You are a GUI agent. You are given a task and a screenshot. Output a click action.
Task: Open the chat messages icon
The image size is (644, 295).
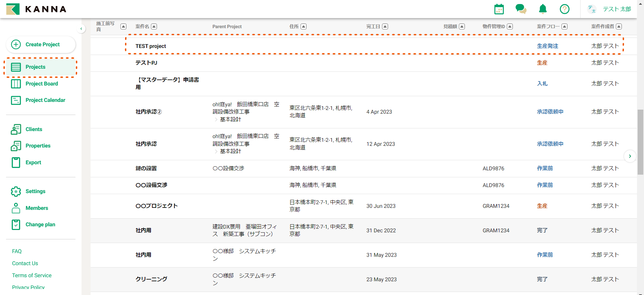[x=521, y=9]
